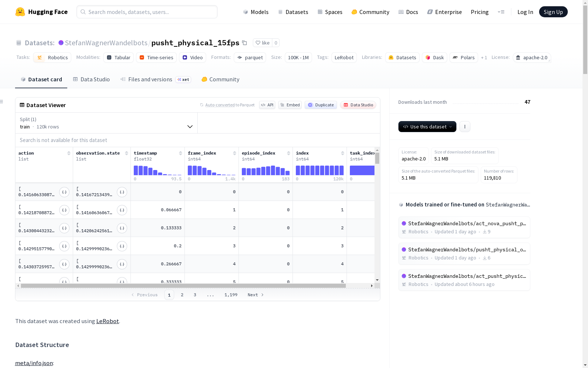Click the table's horizontal scrollbar
The width and height of the screenshot is (588, 368).
click(183, 286)
